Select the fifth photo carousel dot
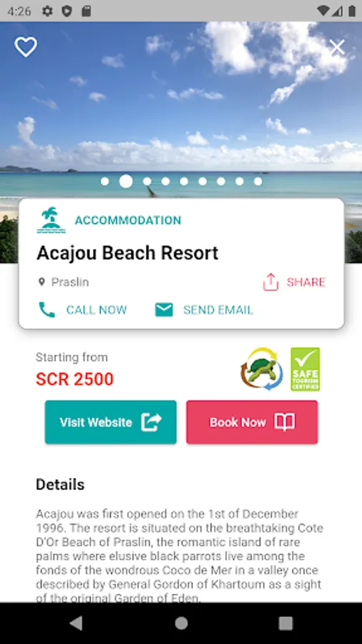362x644 pixels. tap(184, 181)
